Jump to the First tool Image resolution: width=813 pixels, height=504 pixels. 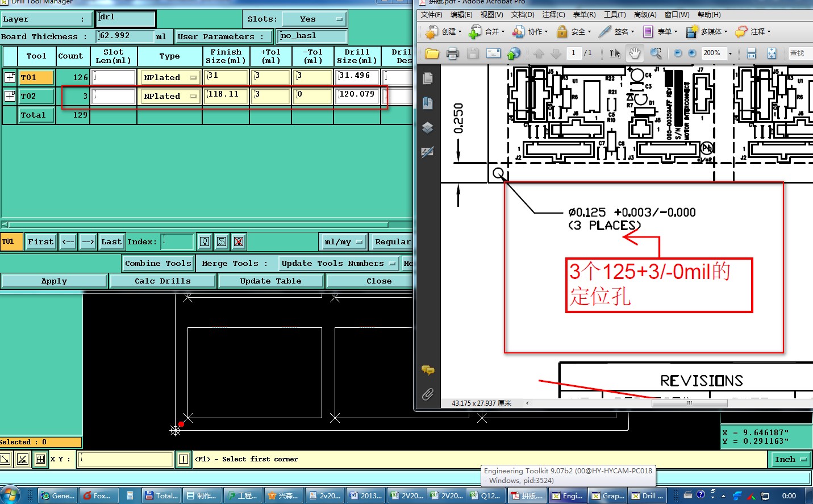click(40, 241)
